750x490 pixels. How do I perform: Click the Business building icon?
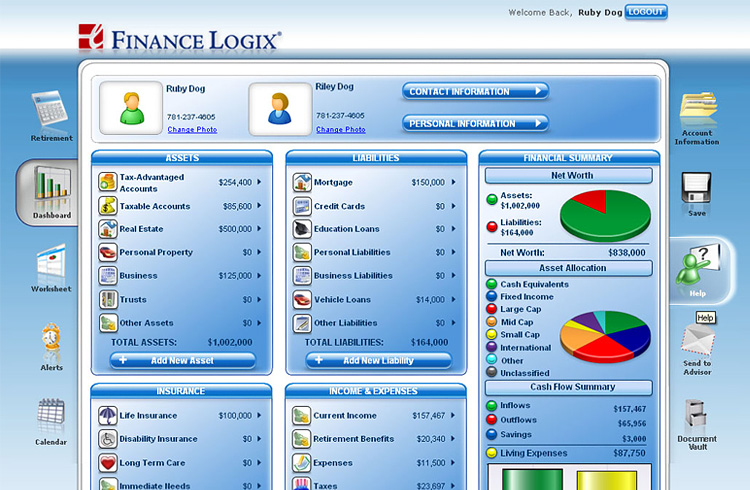[x=108, y=276]
